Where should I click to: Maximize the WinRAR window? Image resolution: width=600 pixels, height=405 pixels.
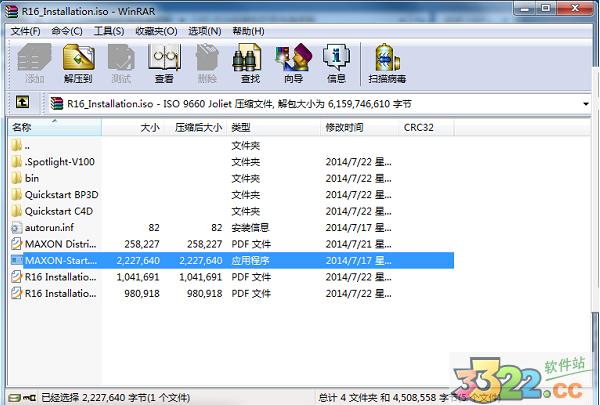tap(546, 8)
